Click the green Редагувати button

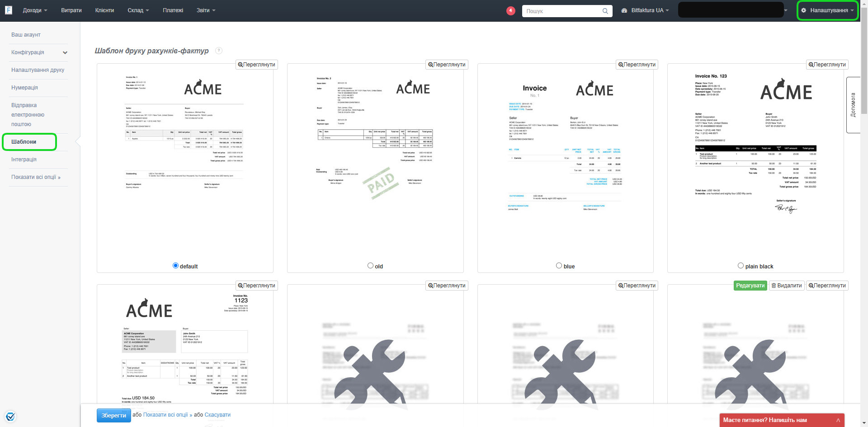point(750,286)
